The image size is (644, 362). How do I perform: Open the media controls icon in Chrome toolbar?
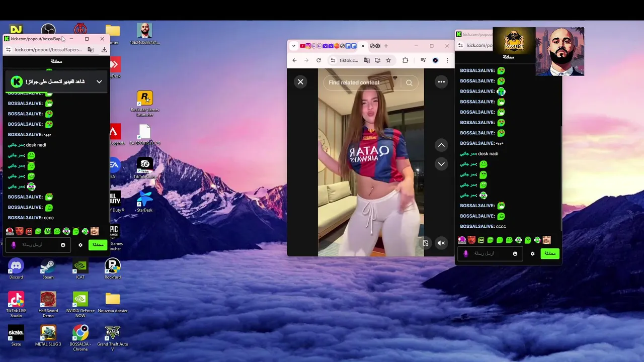[x=423, y=60]
